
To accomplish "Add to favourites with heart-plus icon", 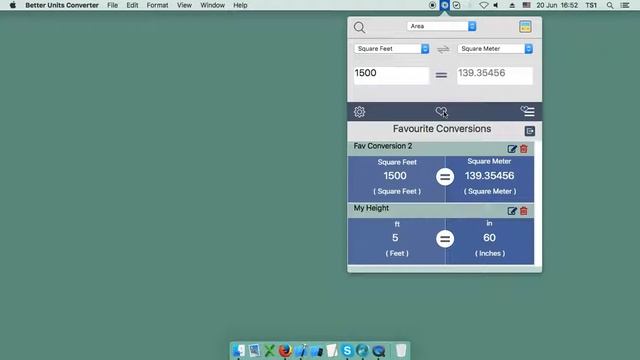I will [441, 111].
